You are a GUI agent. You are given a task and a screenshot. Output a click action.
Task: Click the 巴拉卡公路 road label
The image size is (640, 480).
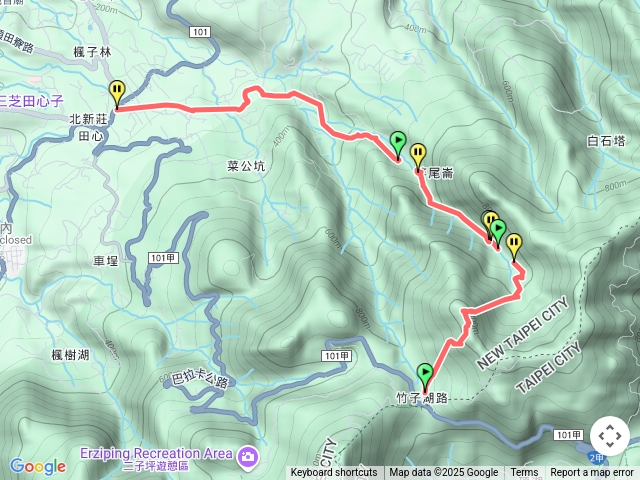[x=199, y=380]
